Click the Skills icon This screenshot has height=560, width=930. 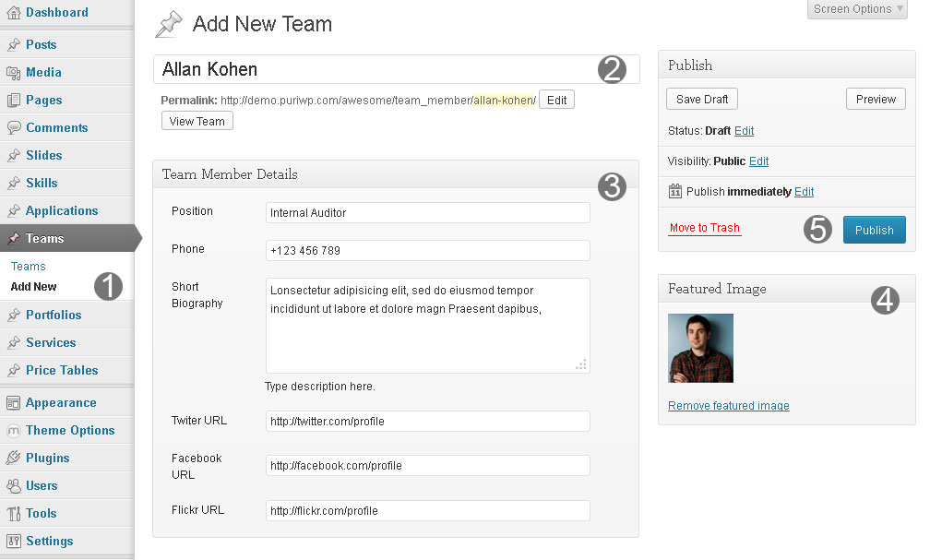11,183
